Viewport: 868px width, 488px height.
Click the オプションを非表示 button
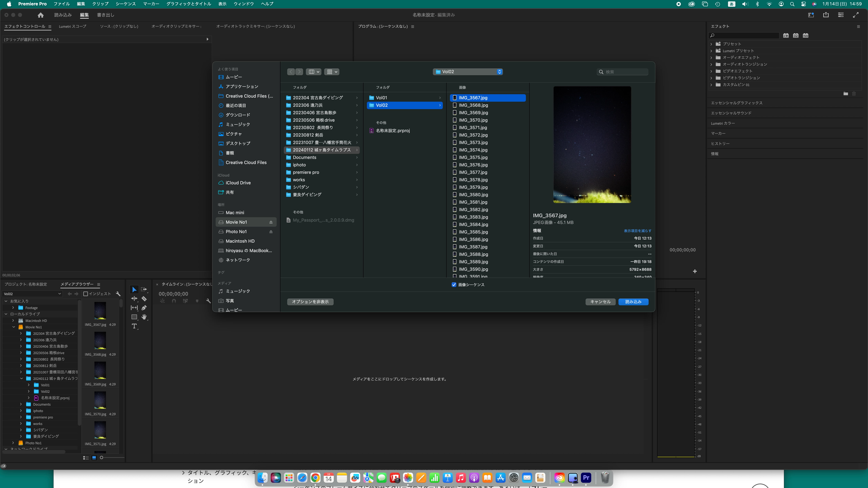[x=310, y=302]
